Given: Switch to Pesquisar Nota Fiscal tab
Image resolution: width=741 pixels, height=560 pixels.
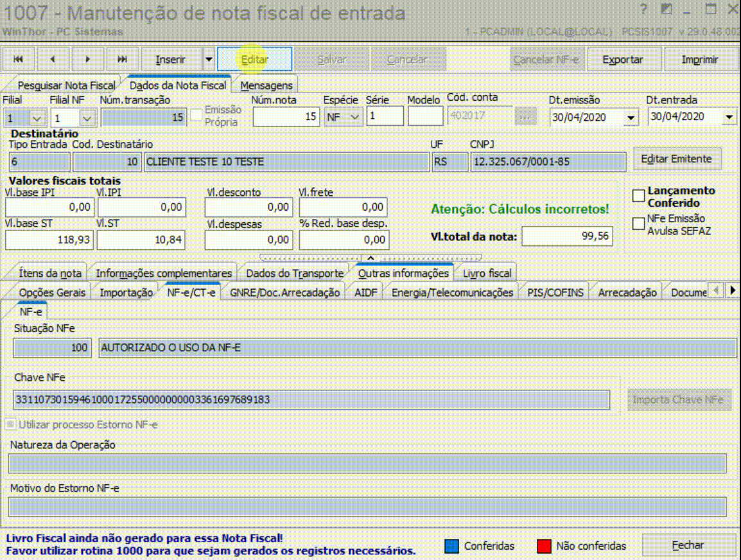Looking at the screenshot, I should pyautogui.click(x=66, y=85).
